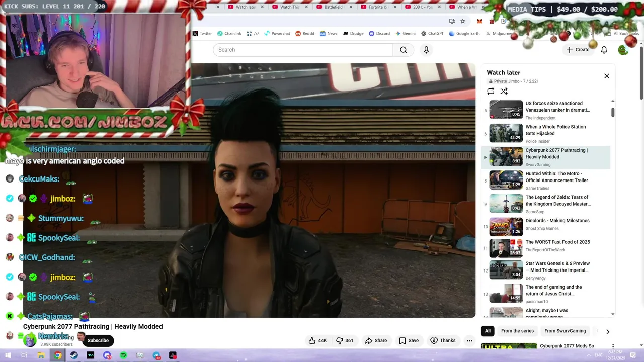Click the video title 'Cyberpunk 2077 Pathtracing | Heavily Modded'
Screen dimensions: 644x362
click(x=93, y=327)
